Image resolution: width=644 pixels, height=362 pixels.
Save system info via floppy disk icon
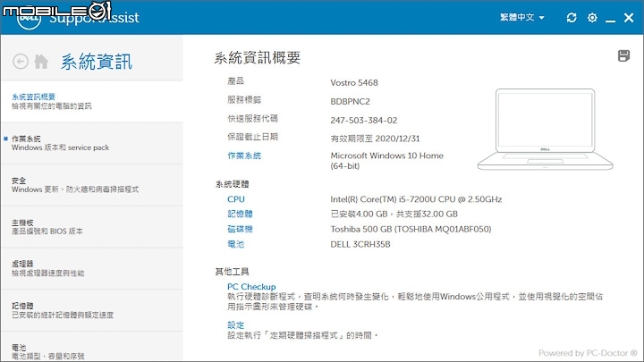click(623, 55)
